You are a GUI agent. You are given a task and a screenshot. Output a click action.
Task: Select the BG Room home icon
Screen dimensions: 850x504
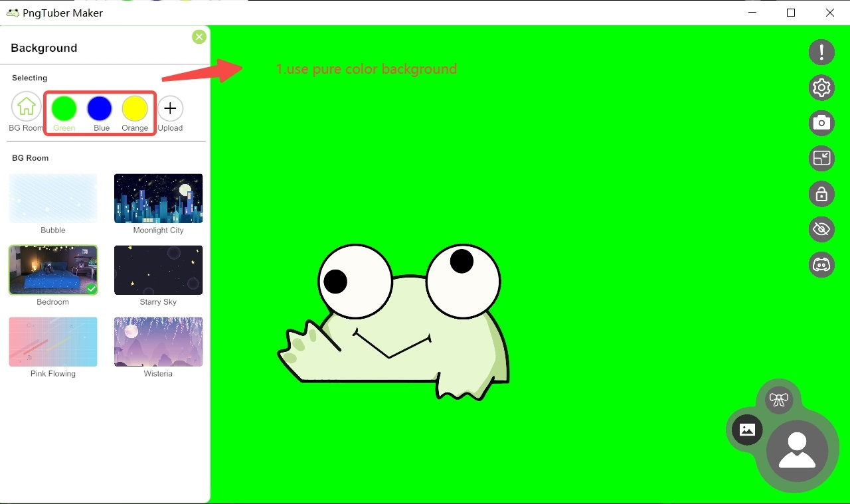[26, 106]
